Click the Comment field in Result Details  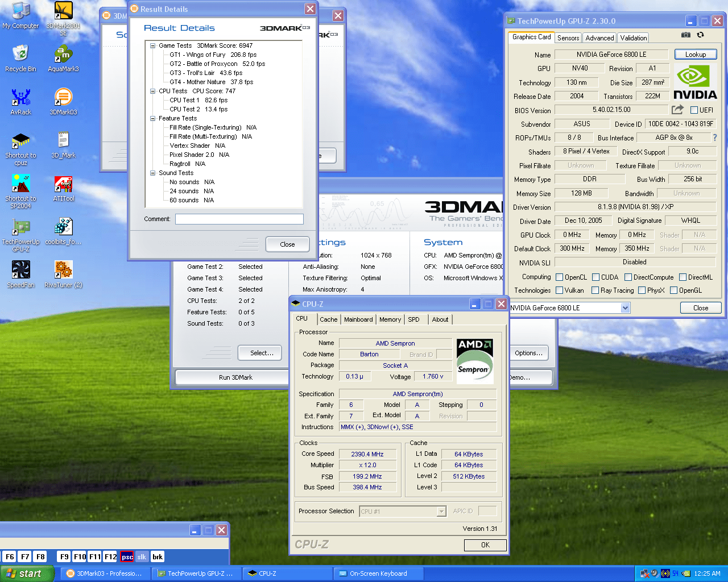coord(239,219)
